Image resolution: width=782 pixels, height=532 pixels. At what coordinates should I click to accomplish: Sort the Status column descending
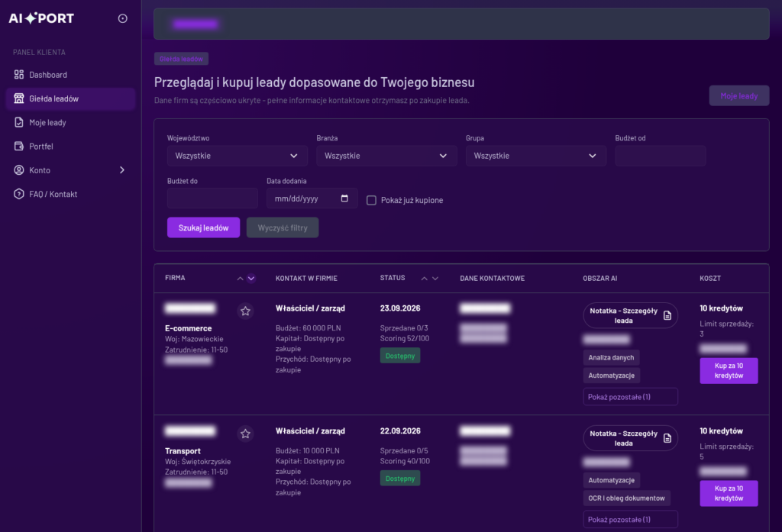[x=435, y=279]
